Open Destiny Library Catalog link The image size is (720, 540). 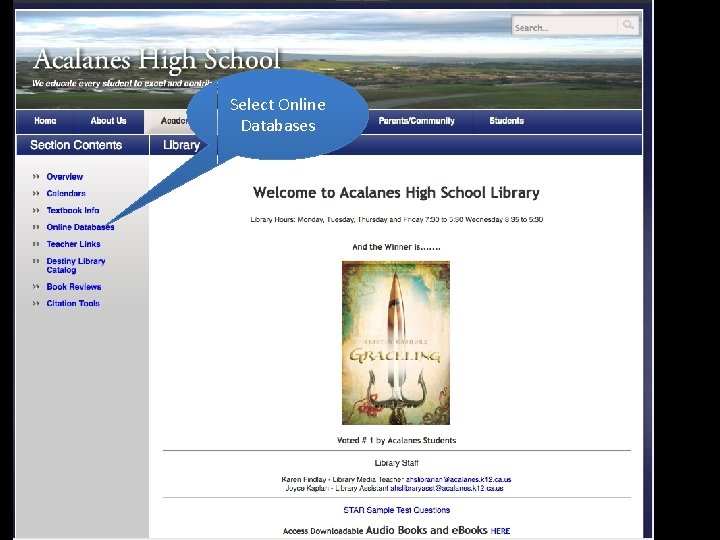[76, 265]
